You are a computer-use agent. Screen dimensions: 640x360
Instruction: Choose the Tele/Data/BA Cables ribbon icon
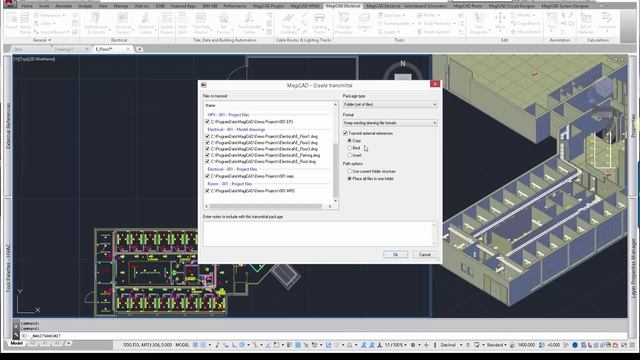(x=249, y=22)
